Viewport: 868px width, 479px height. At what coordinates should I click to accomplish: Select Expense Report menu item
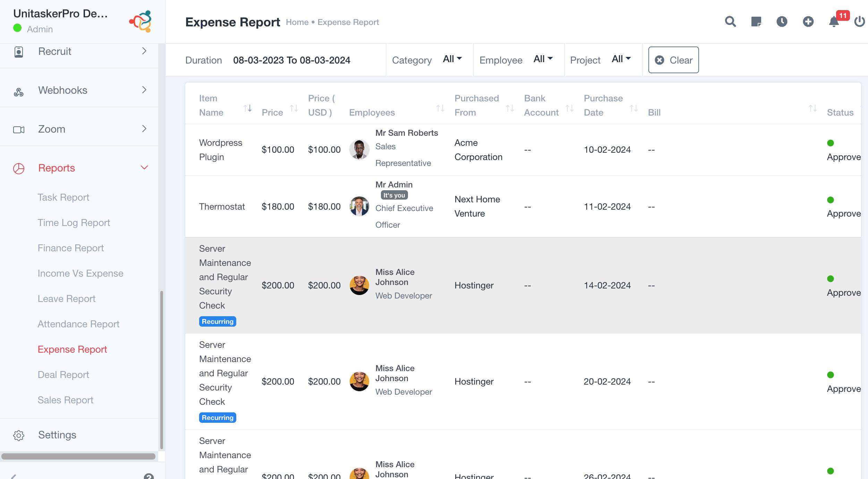pyautogui.click(x=73, y=349)
